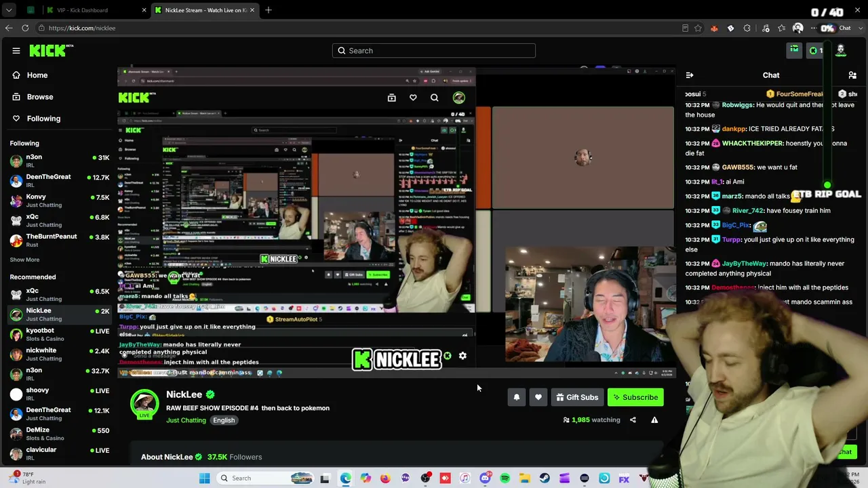The width and height of the screenshot is (868, 488).
Task: Open Konvy's Just Chatting stream
Action: point(60,201)
